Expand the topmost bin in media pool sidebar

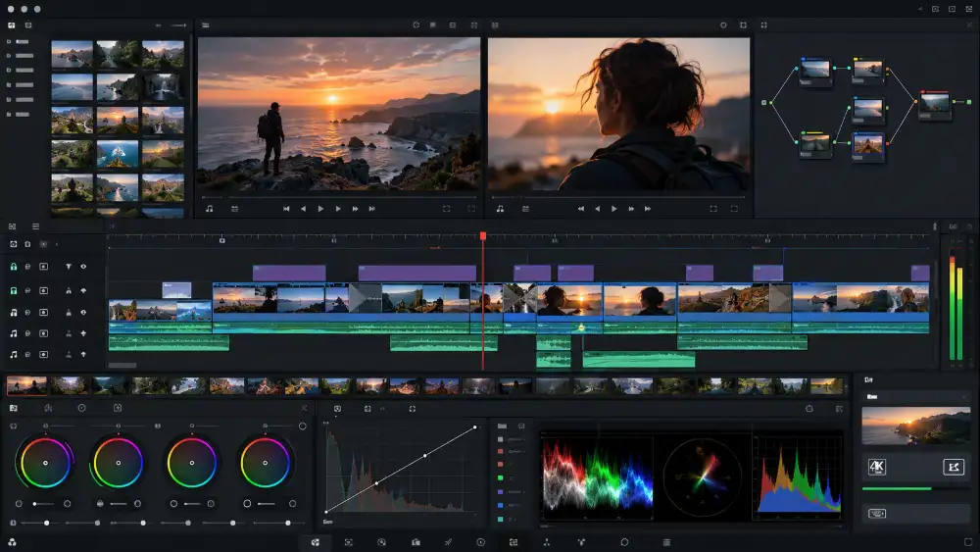pos(9,42)
